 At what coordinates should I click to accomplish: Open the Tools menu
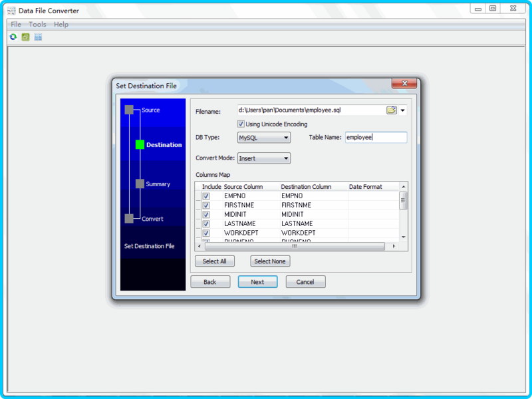click(x=37, y=25)
